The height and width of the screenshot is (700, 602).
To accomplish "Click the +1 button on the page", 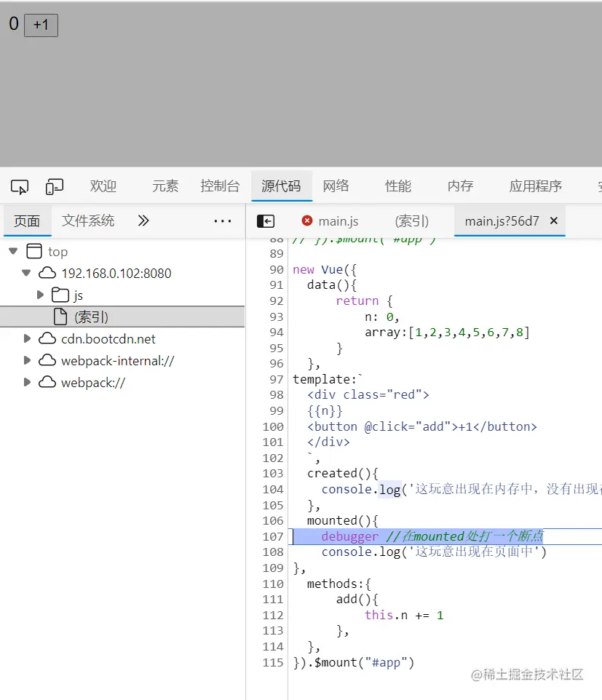I will coord(41,25).
